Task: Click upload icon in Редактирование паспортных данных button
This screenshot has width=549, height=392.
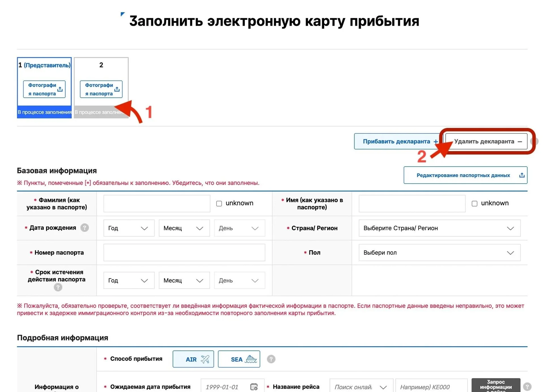Action: tap(522, 175)
